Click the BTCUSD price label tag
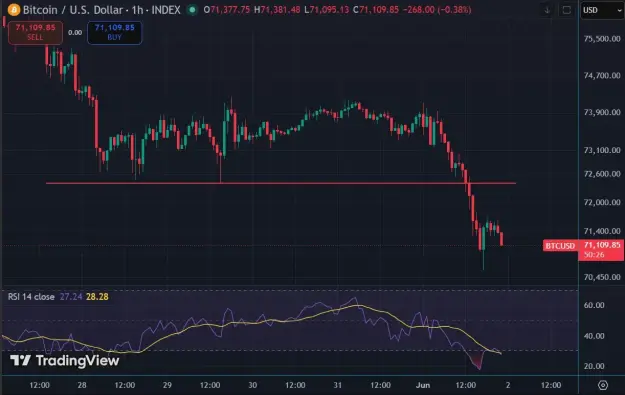 (560, 246)
